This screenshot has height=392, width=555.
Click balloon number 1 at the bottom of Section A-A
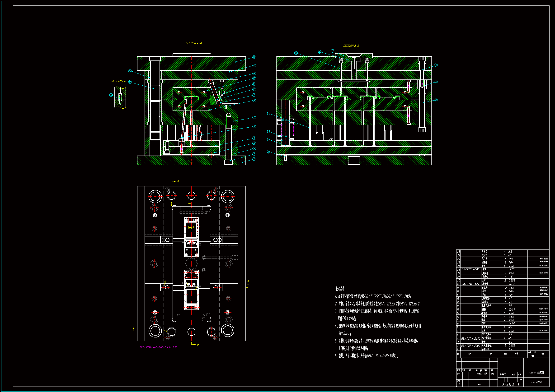[254, 159]
